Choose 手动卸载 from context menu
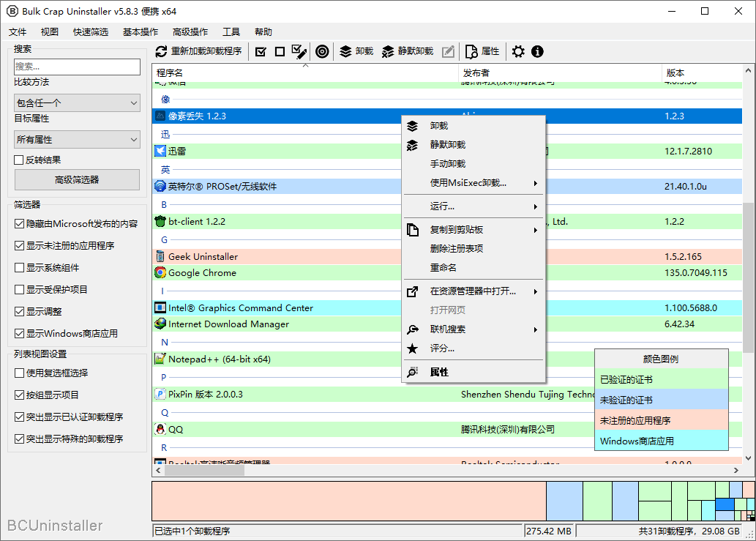This screenshot has height=541, width=756. (x=474, y=164)
